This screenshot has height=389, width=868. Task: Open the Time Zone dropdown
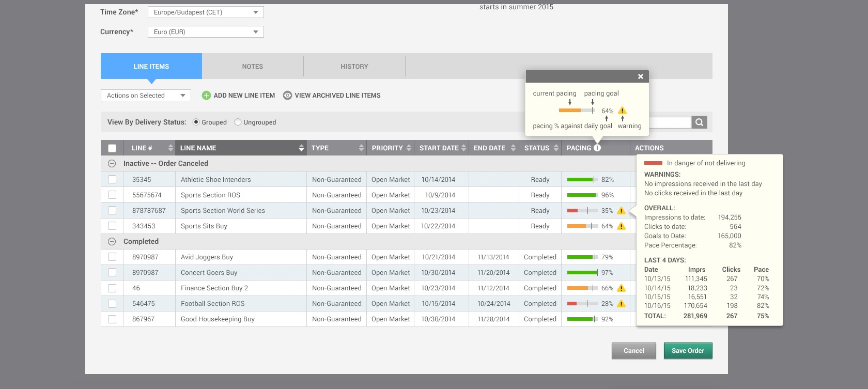[206, 12]
